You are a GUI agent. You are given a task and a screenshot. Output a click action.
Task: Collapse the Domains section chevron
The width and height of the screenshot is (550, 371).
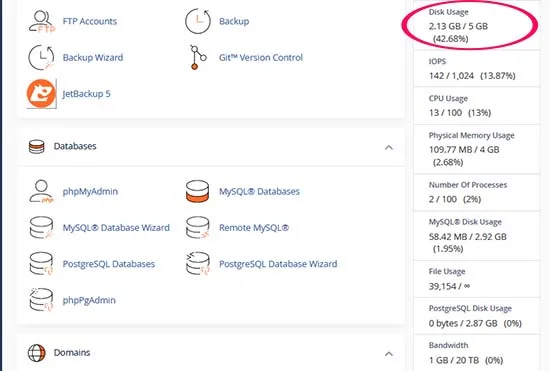tap(389, 353)
